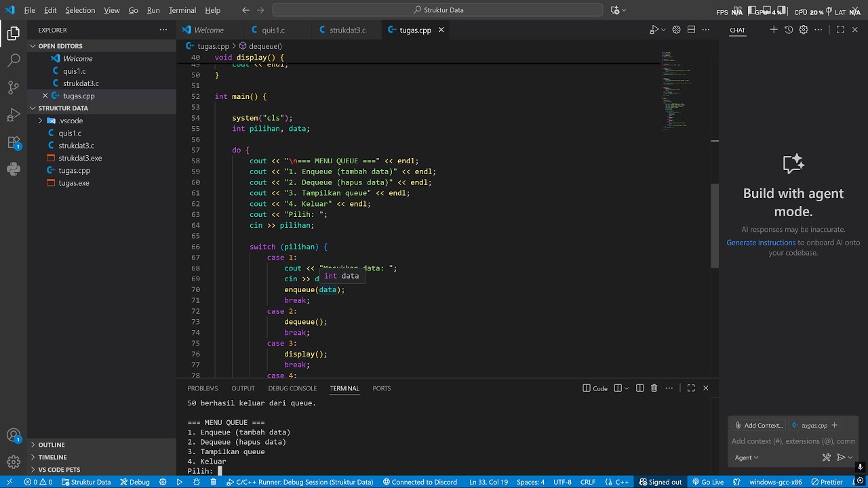Open the Accounts menu icon

coord(14,436)
